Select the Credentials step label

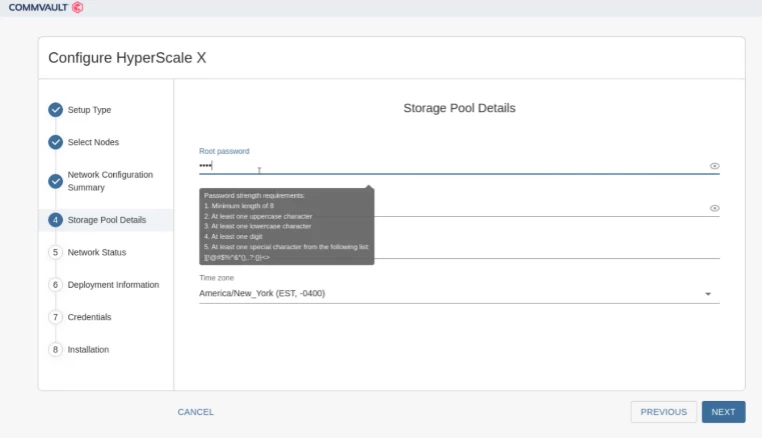tap(89, 317)
